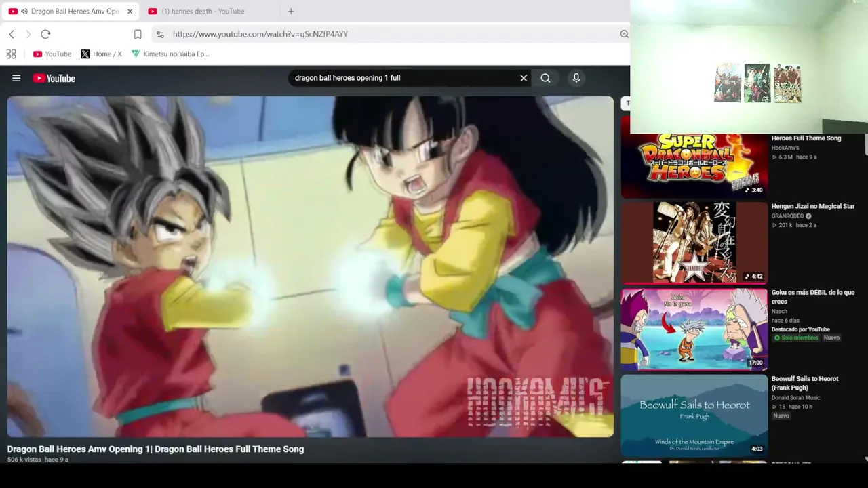Focus the browser address bar URL

tap(260, 34)
